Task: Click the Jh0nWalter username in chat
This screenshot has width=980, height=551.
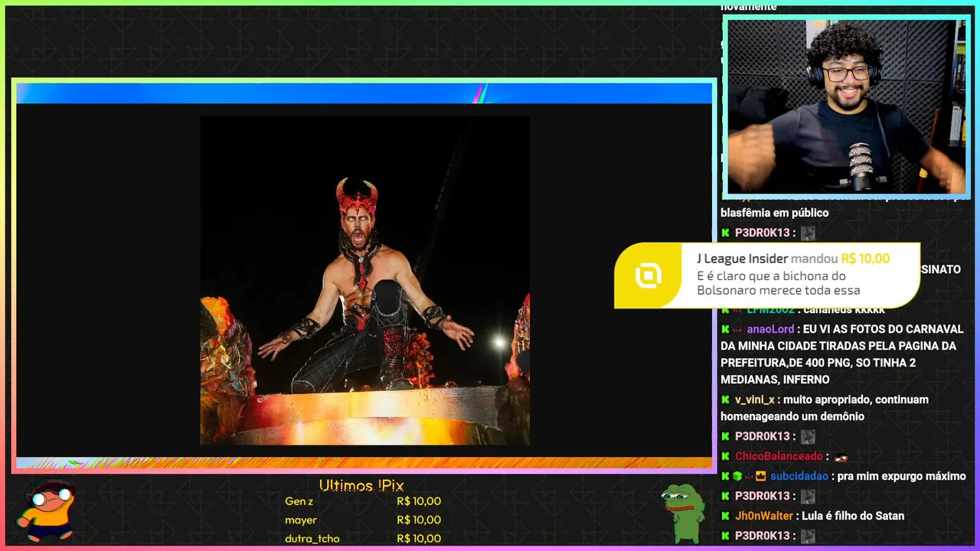Action: 764,516
